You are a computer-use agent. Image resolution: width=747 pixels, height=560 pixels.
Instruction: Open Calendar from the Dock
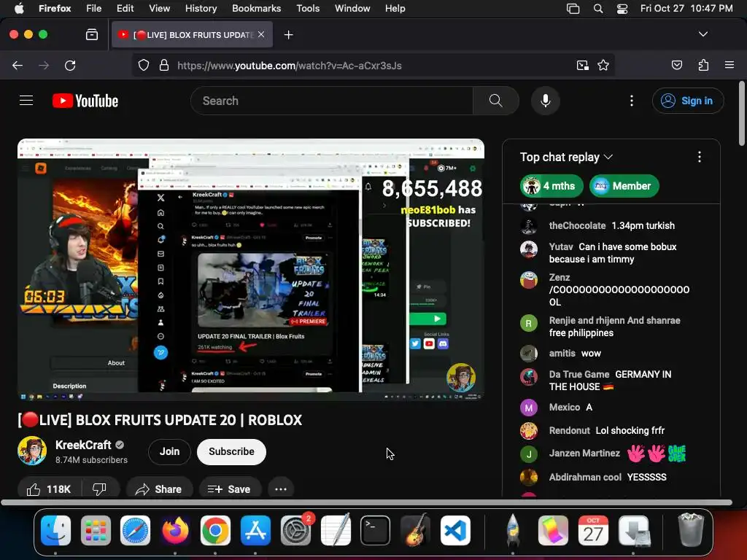[592, 530]
